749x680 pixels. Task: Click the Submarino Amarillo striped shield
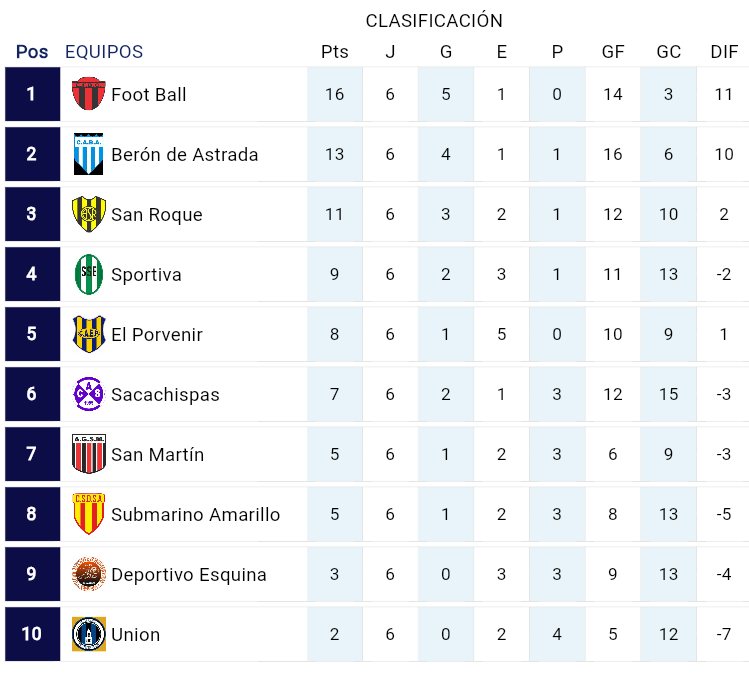(89, 514)
